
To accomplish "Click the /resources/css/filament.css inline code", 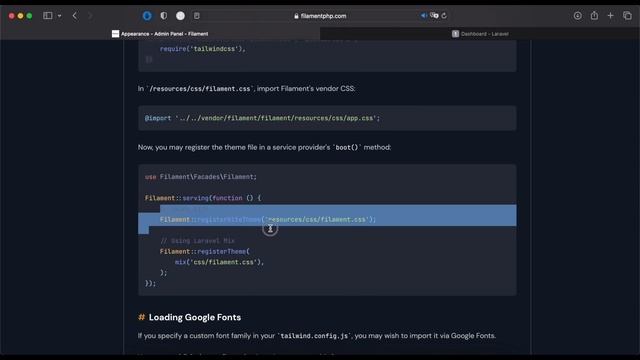I will pos(200,89).
